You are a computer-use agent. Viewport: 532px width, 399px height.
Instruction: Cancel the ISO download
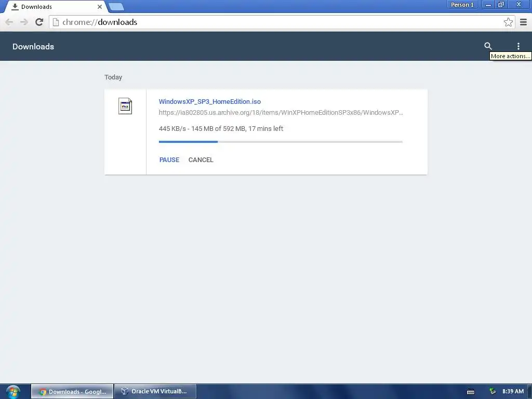201,160
